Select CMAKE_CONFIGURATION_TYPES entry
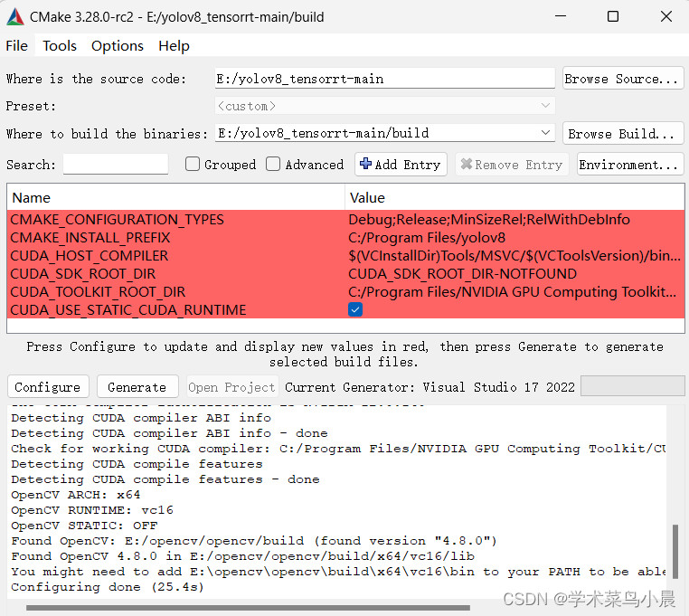 coord(117,220)
